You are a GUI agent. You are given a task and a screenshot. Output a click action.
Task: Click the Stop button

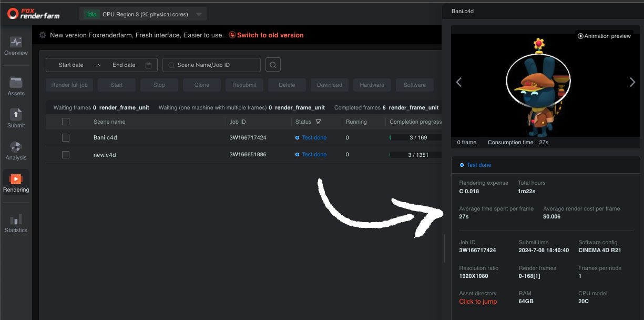159,85
